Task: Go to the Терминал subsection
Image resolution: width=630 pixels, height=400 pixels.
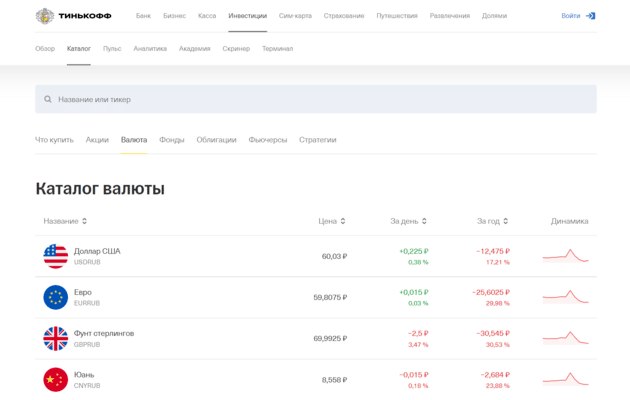Action: point(278,49)
